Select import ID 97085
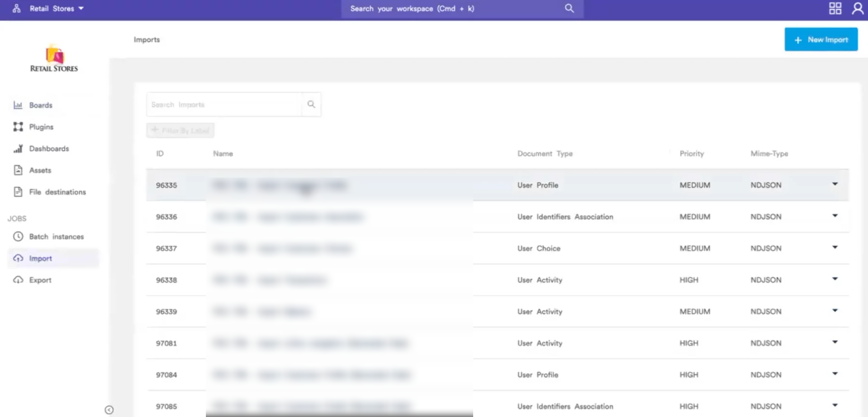Viewport: 868px width, 417px height. [x=166, y=406]
